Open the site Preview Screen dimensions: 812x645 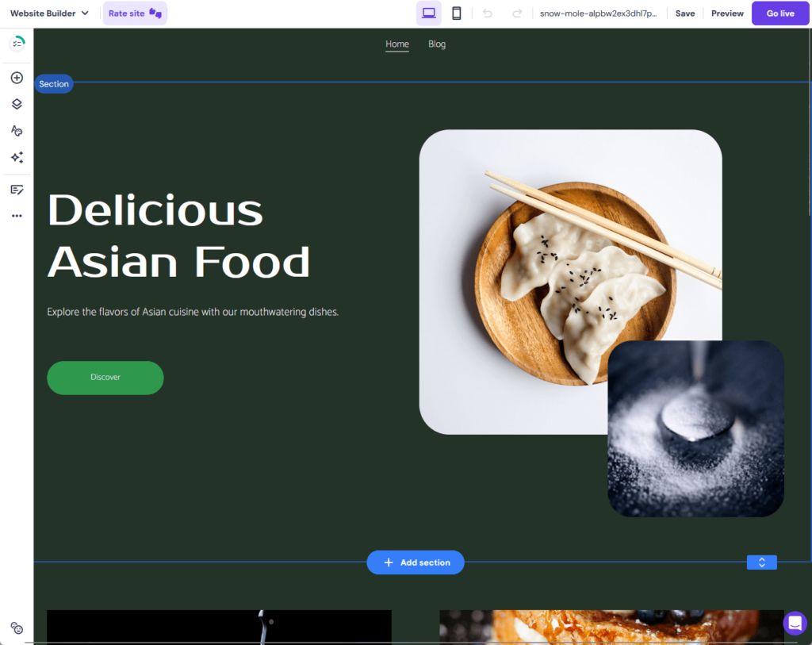point(727,13)
